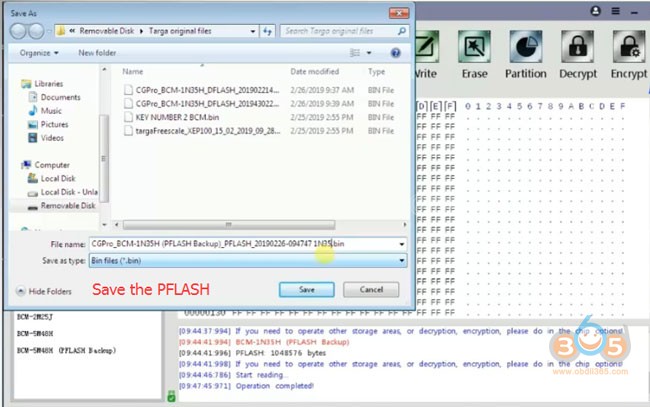Image resolution: width=650 pixels, height=407 pixels.
Task: Minimize the programmer application window
Action: tap(634, 12)
